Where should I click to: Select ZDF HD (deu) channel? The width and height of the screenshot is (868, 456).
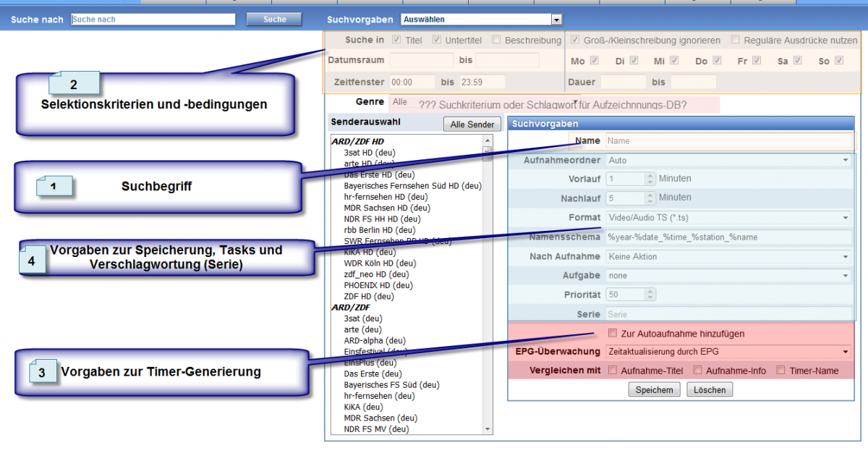[369, 296]
